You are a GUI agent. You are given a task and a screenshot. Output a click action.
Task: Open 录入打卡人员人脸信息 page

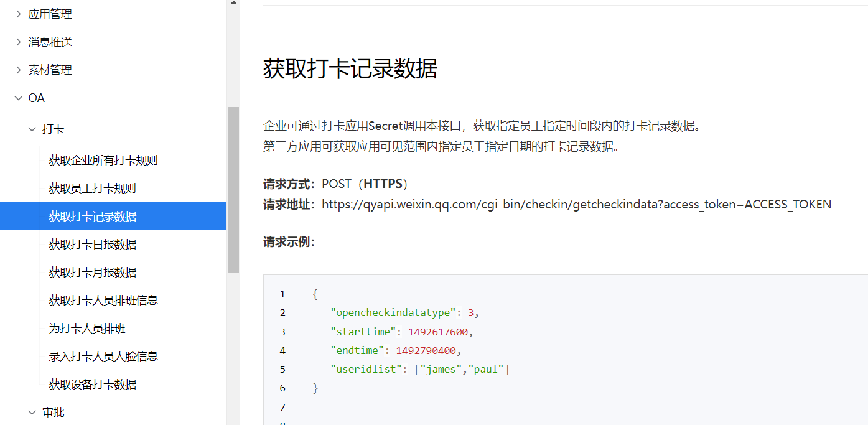point(103,356)
